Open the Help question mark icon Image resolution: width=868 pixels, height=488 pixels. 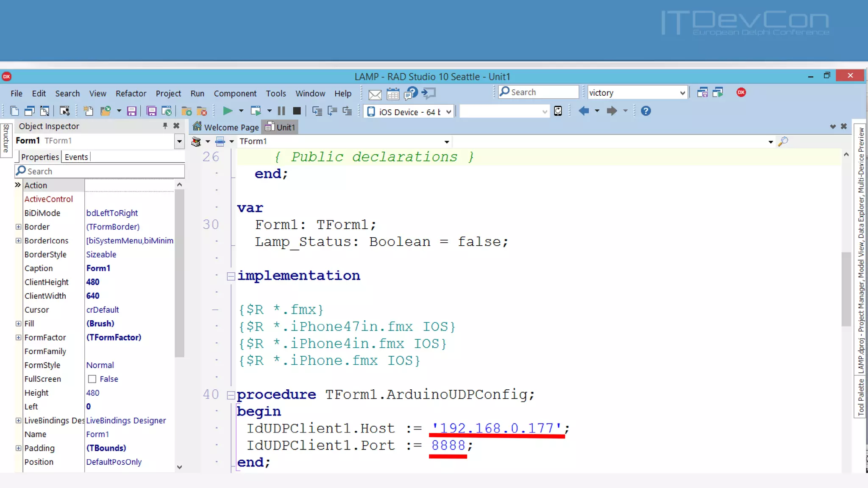(x=645, y=111)
